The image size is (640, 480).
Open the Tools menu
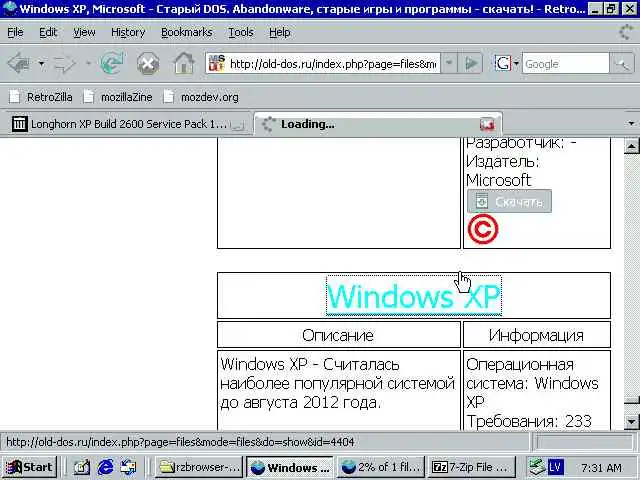pos(241,32)
